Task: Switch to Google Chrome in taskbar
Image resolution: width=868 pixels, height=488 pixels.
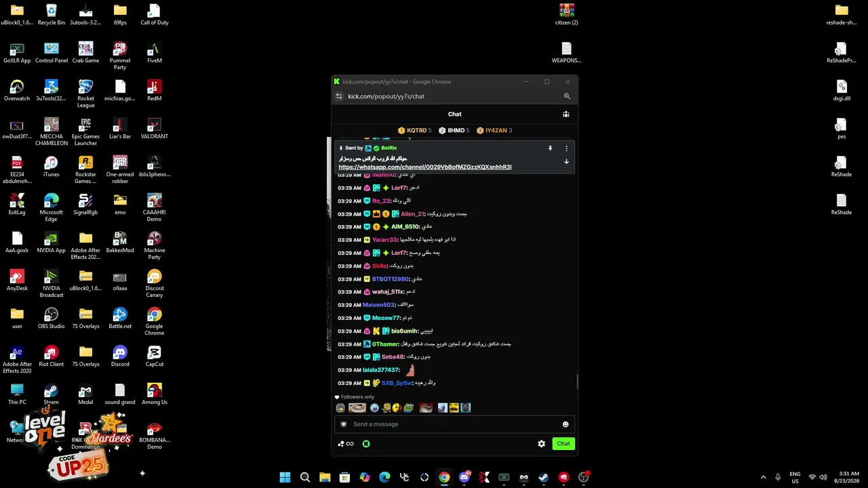Action: pos(444,477)
